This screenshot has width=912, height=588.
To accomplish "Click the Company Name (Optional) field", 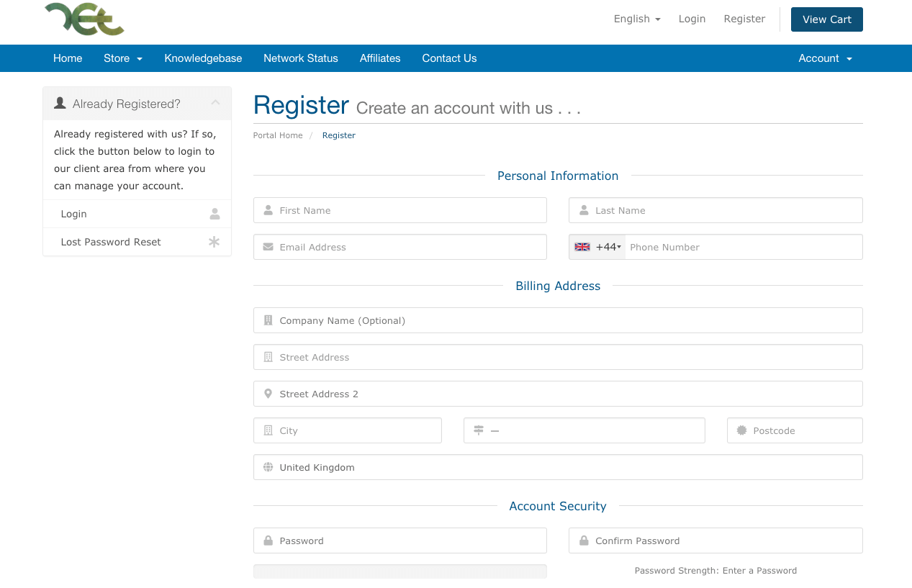I will point(558,320).
